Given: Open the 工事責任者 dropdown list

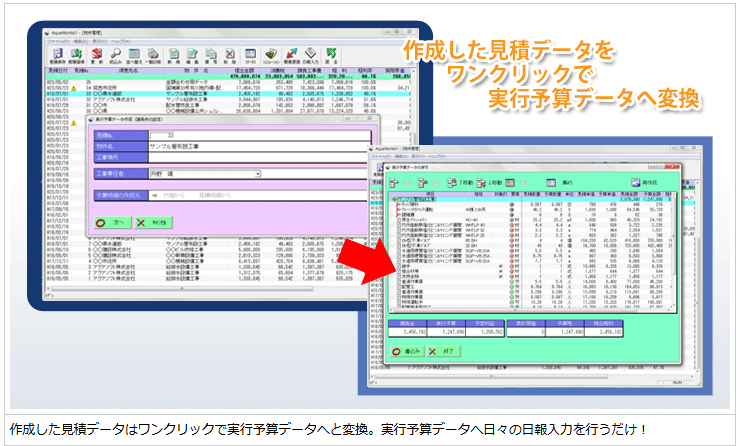Looking at the screenshot, I should click(258, 174).
